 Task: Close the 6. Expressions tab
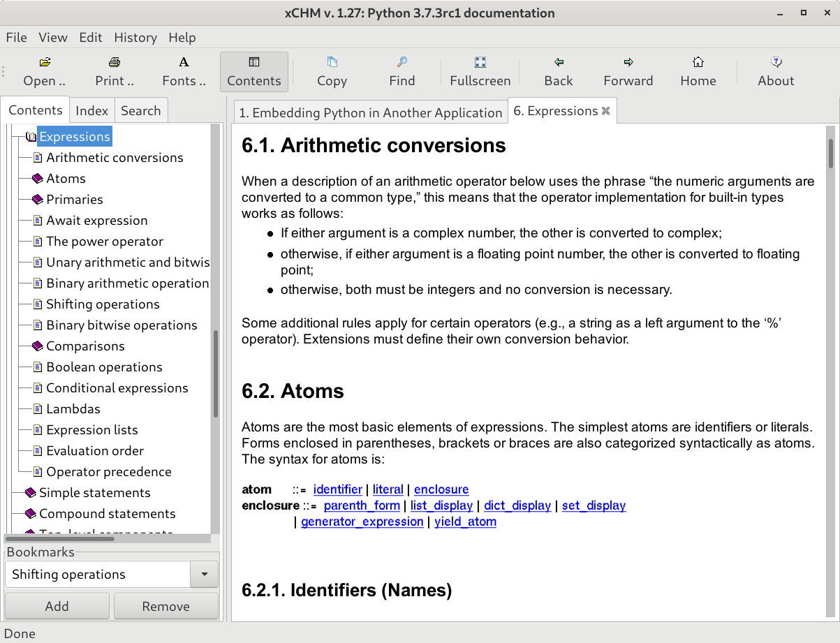pos(606,110)
